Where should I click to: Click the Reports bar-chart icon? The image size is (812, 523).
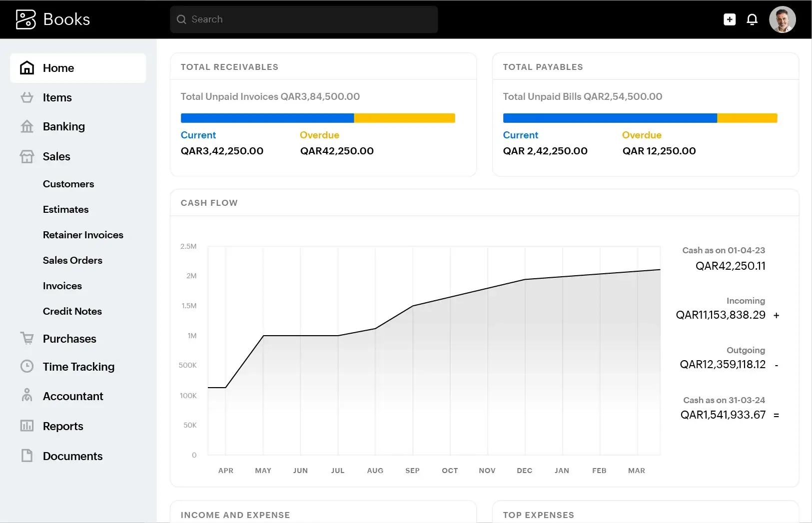(26, 426)
